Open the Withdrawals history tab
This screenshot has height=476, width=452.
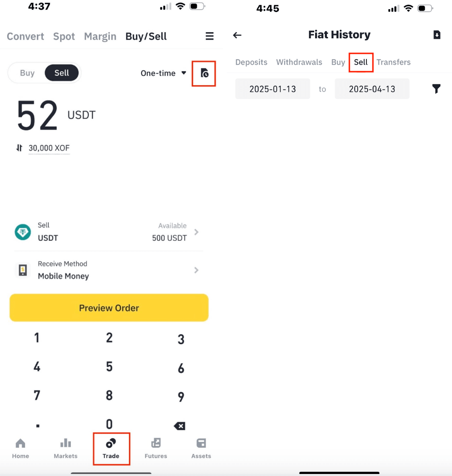(x=299, y=62)
